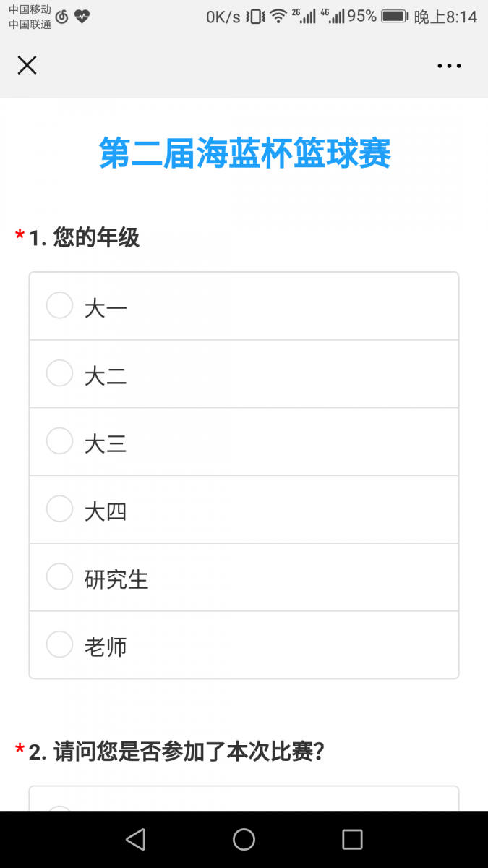Select the 大二 grade option
This screenshot has width=488, height=868.
[244, 373]
